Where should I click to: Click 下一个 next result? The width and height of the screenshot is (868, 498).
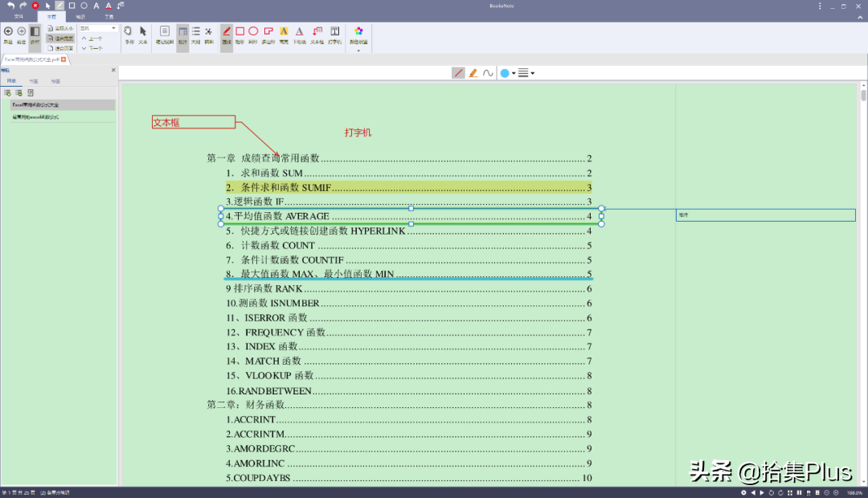[x=92, y=48]
